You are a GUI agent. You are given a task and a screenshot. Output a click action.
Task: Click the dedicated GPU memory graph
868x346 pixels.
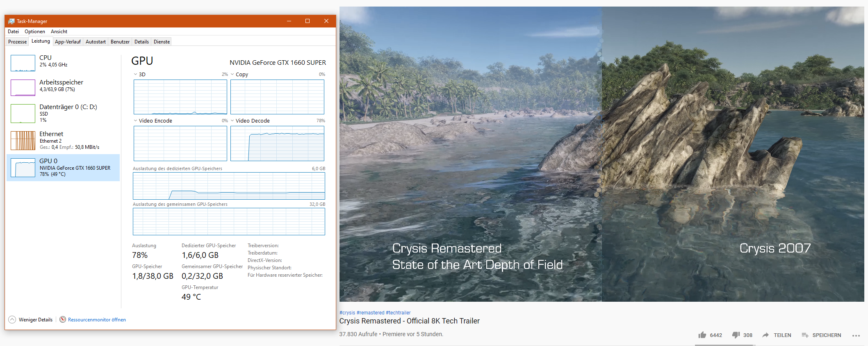[x=229, y=186]
